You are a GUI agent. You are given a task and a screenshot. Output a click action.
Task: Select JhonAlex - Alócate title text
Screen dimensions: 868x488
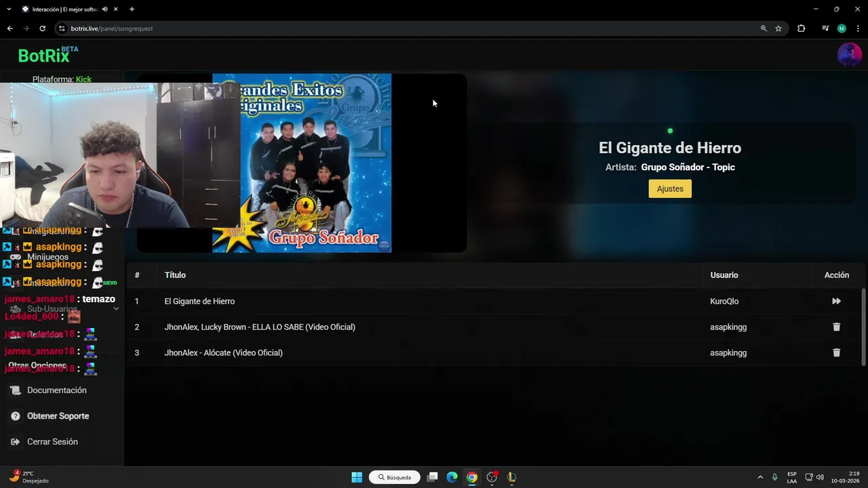pyautogui.click(x=223, y=352)
